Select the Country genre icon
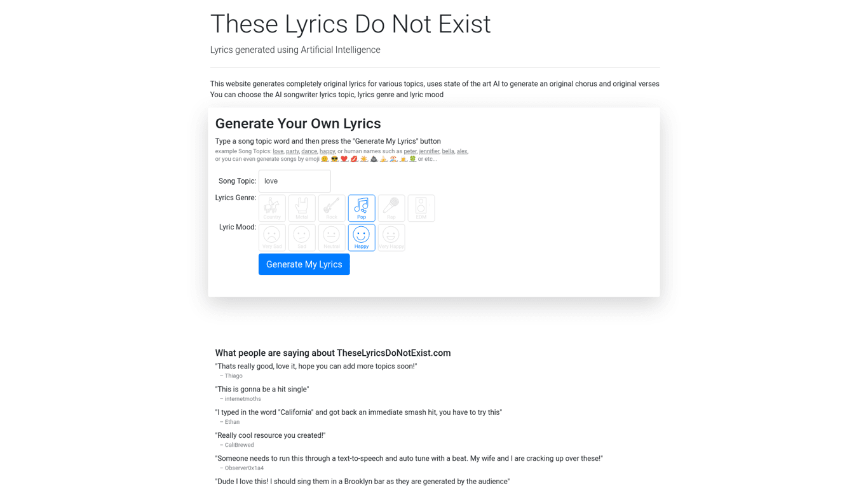Viewport: 868px width, 488px height. [272, 208]
